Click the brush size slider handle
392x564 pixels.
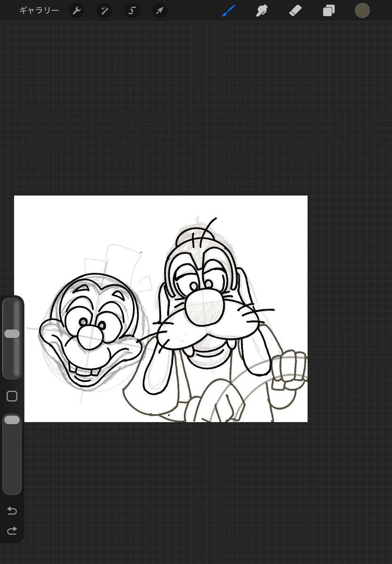12,334
